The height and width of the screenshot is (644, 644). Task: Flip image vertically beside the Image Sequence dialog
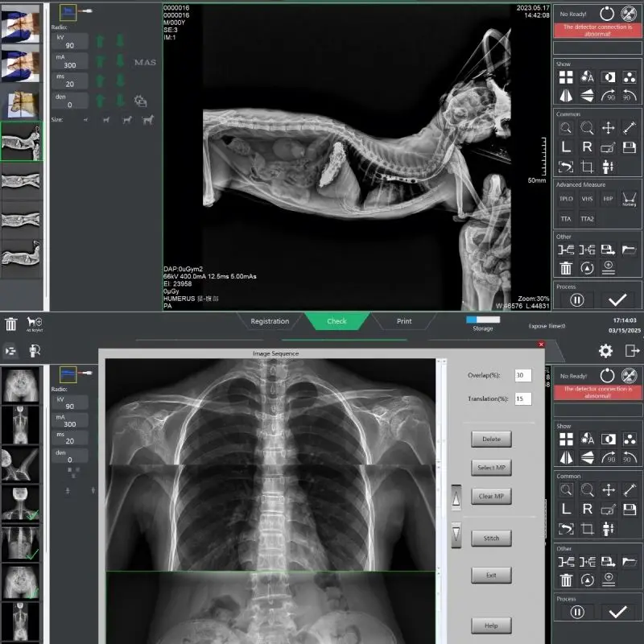point(588,457)
